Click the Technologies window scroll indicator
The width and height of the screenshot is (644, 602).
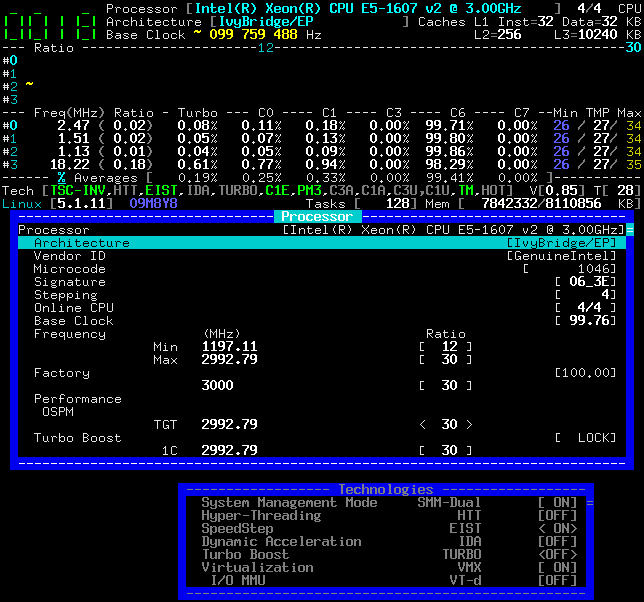[x=590, y=503]
